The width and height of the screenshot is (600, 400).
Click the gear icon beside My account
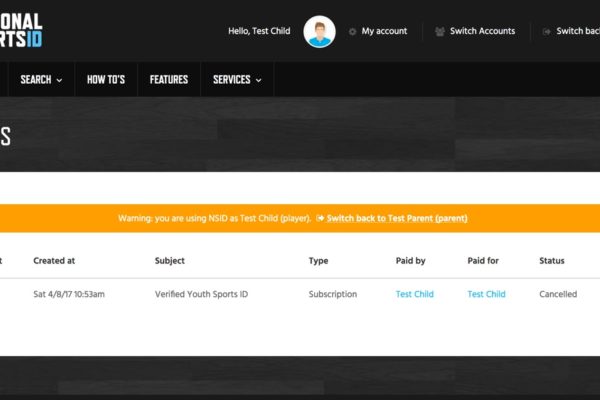click(x=352, y=31)
